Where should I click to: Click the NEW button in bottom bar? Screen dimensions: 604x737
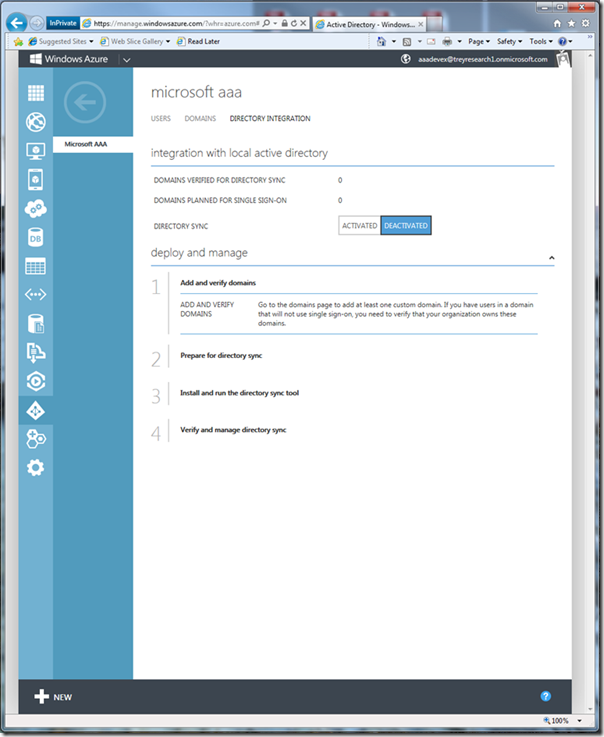click(53, 697)
